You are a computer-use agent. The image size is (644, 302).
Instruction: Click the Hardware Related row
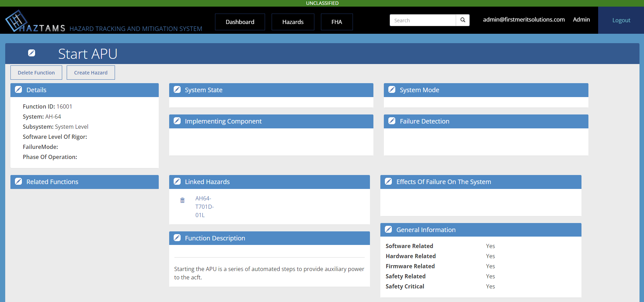tap(481, 256)
